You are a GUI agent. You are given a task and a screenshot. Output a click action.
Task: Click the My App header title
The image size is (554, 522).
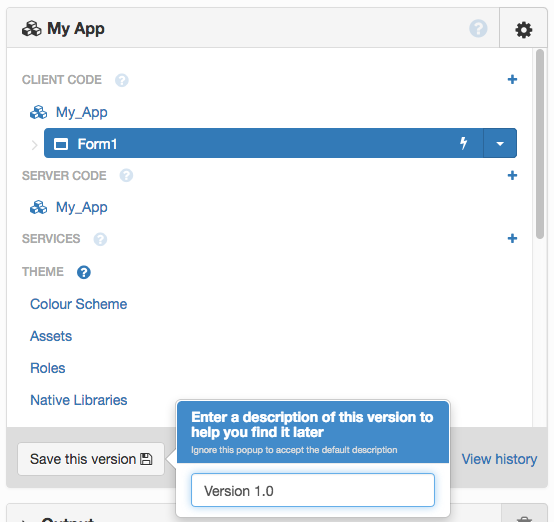click(x=76, y=28)
